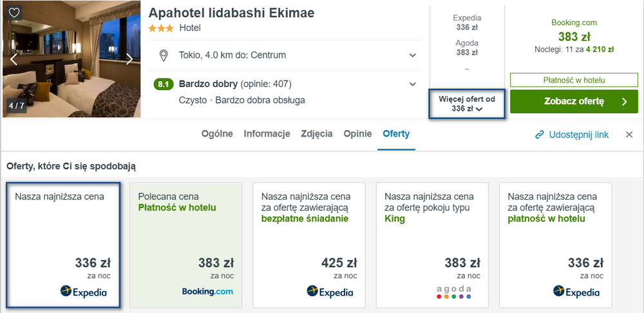
Task: Choose the Booking.com Polecana cena card
Action: (186, 245)
